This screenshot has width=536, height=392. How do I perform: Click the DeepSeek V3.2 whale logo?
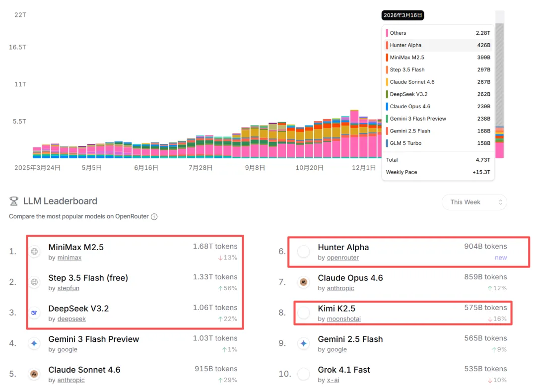coord(35,313)
